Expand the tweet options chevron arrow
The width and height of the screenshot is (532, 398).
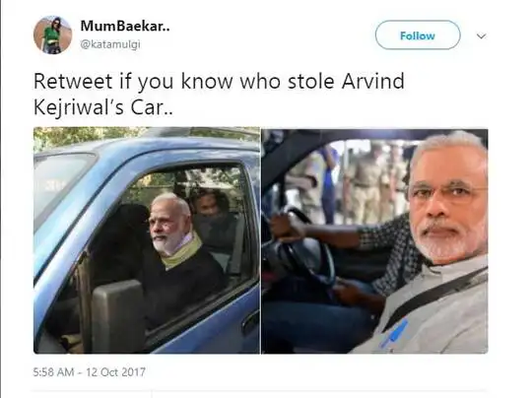[481, 36]
